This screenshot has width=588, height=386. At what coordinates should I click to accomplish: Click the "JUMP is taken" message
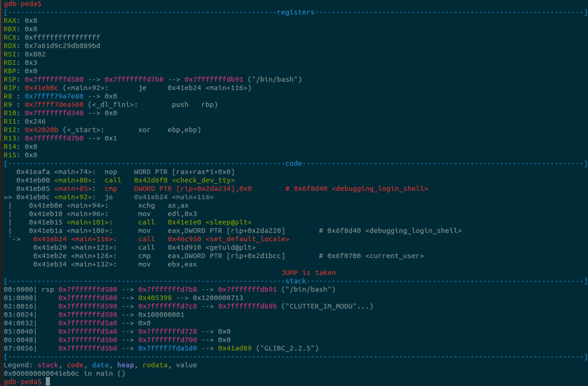coord(308,273)
